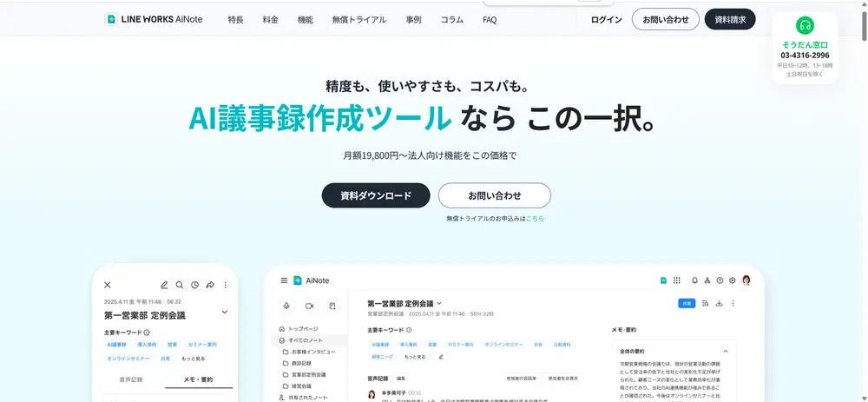Switch to the メモ・要約 tab in mobile preview
This screenshot has width=868, height=402.
(x=198, y=379)
